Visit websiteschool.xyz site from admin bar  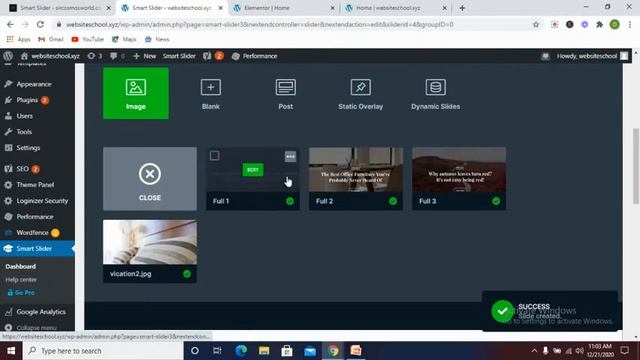pos(50,56)
